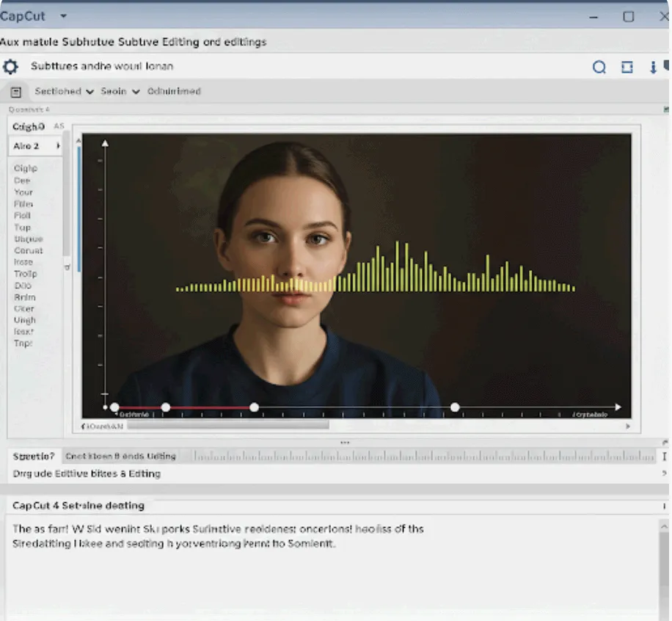Select Trollp in the sidebar list
Image resolution: width=672 pixels, height=621 pixels.
25,274
